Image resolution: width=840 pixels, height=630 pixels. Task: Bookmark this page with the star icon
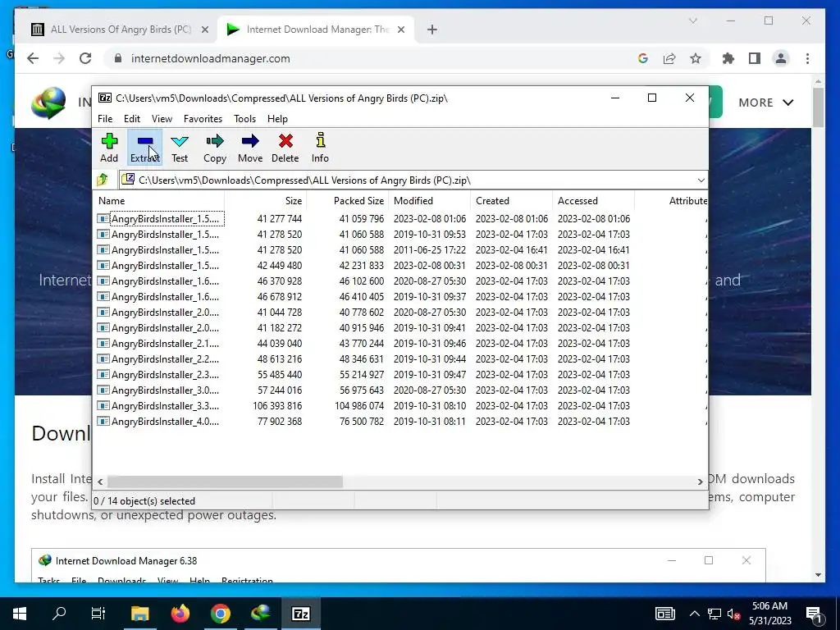point(696,58)
